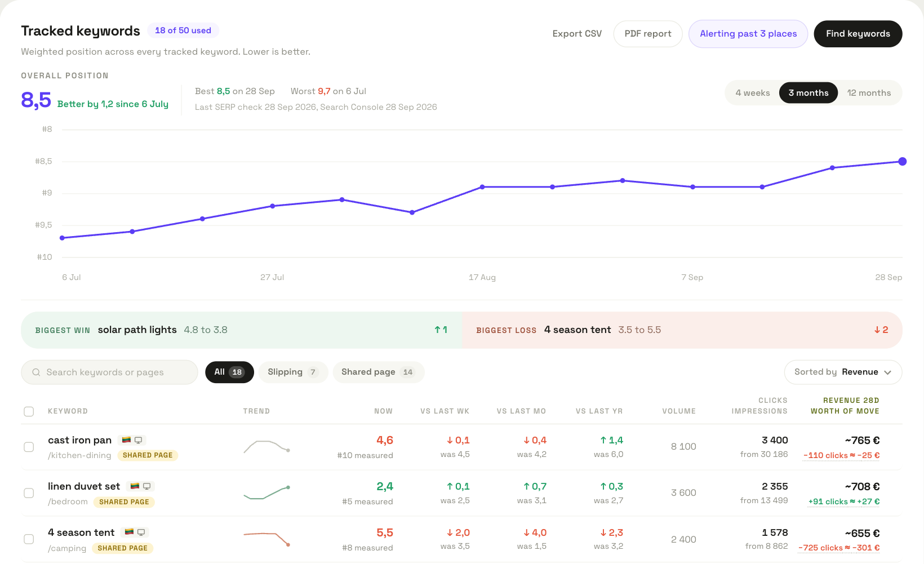The image size is (924, 564).
Task: Sort by the Volume column header
Action: [679, 411]
